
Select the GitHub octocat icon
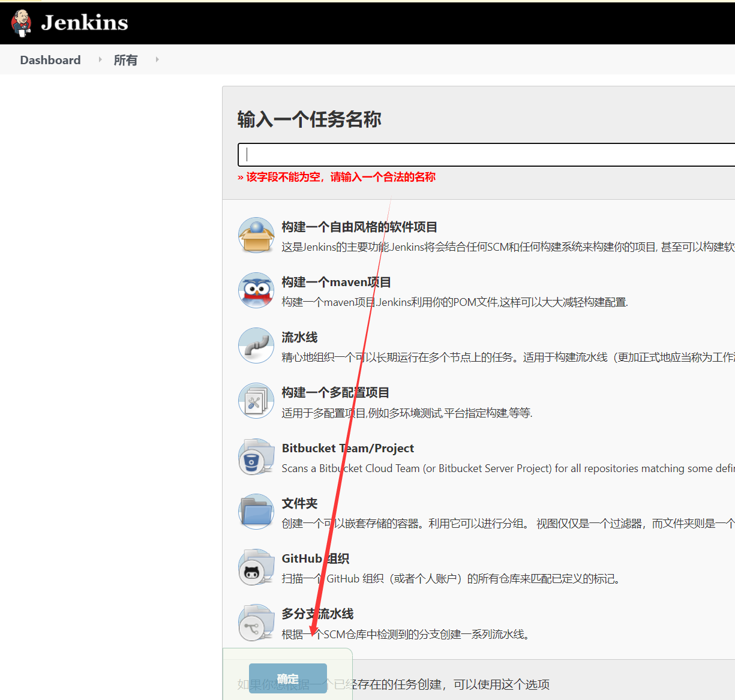pyautogui.click(x=256, y=567)
